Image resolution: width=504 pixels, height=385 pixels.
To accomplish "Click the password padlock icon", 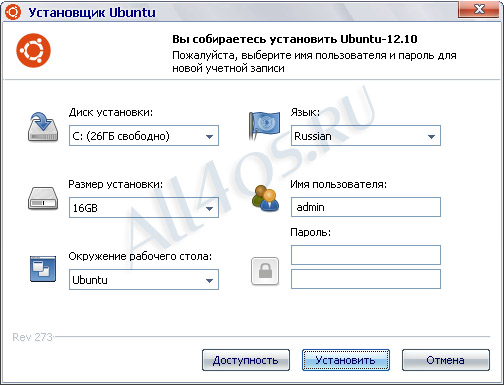I will coord(265,271).
